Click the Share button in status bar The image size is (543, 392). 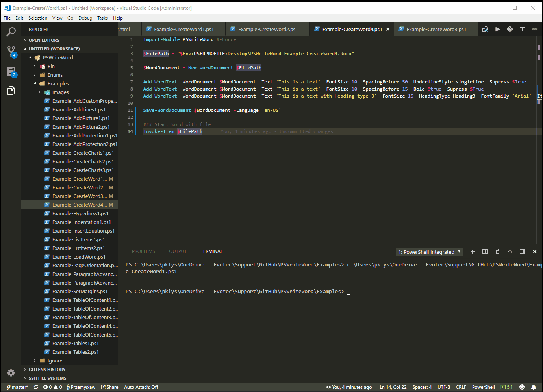109,387
